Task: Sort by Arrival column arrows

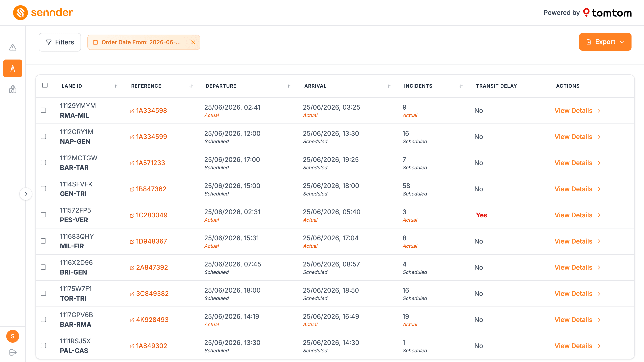Action: pos(389,86)
